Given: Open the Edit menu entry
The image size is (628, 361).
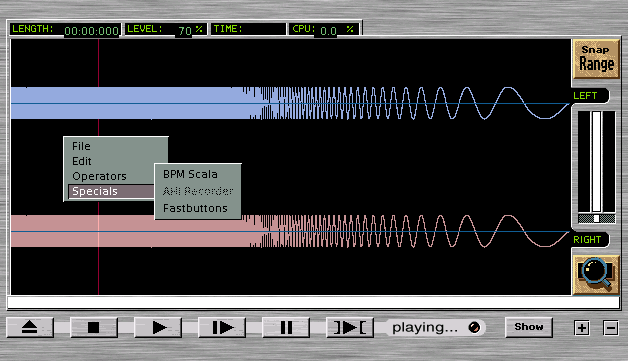Looking at the screenshot, I should click(82, 161).
